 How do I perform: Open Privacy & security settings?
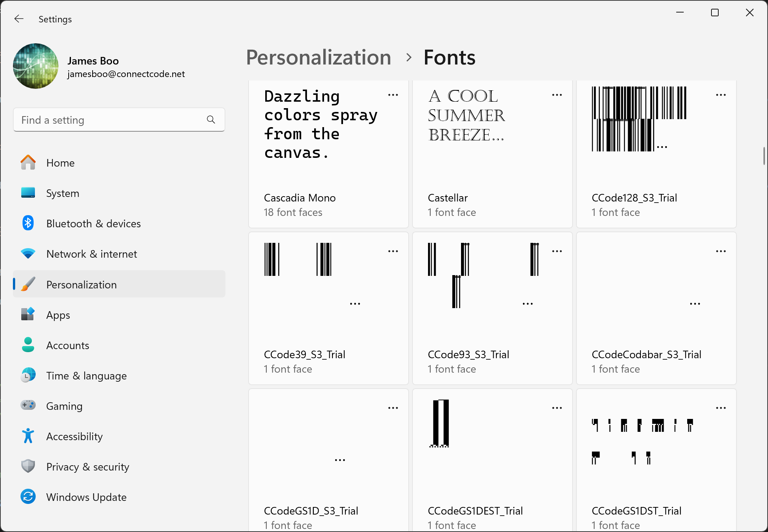[x=119, y=467]
